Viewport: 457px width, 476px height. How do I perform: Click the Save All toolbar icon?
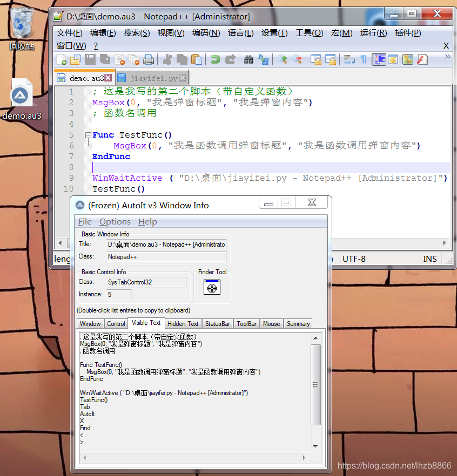(105, 59)
